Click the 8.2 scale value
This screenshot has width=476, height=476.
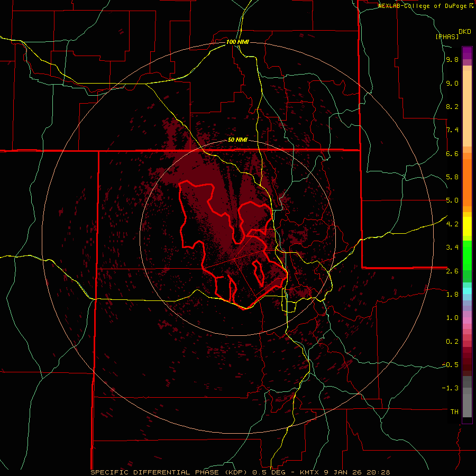(452, 106)
